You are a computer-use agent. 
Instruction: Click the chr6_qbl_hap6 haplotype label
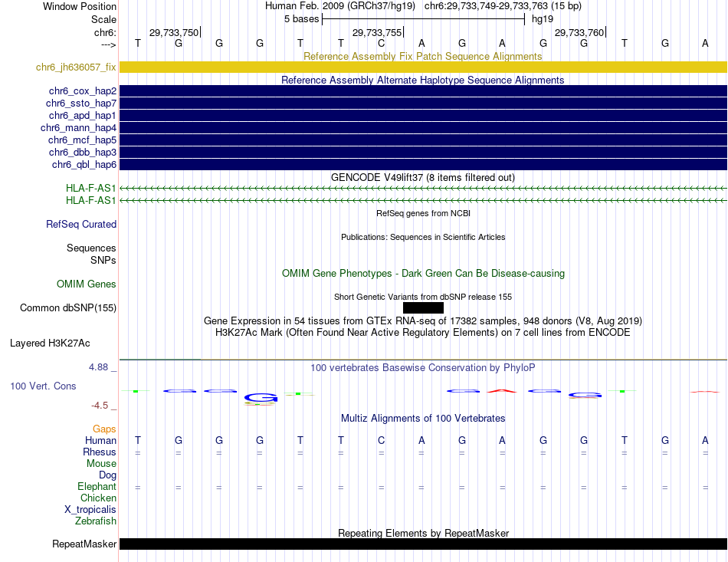coord(84,164)
